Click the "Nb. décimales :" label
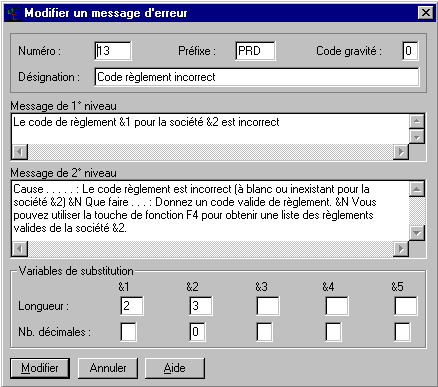Screen dimensions: 438x387 coord(54,332)
